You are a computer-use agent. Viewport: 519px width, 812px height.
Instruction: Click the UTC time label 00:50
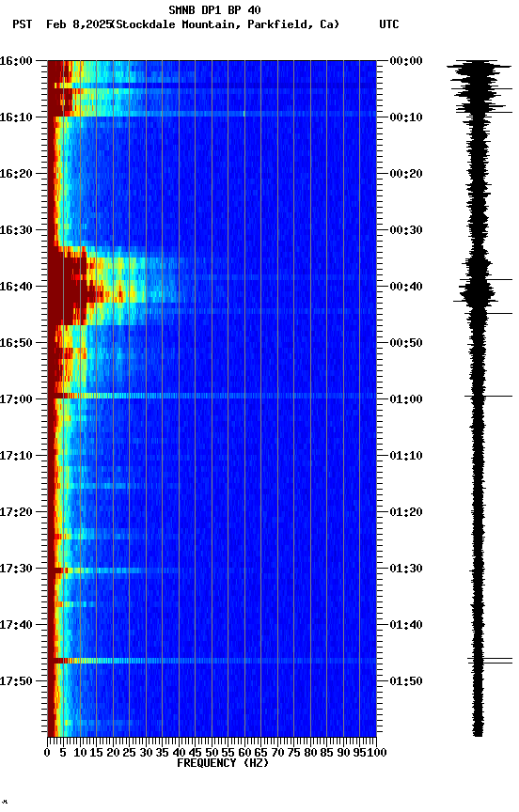[406, 343]
